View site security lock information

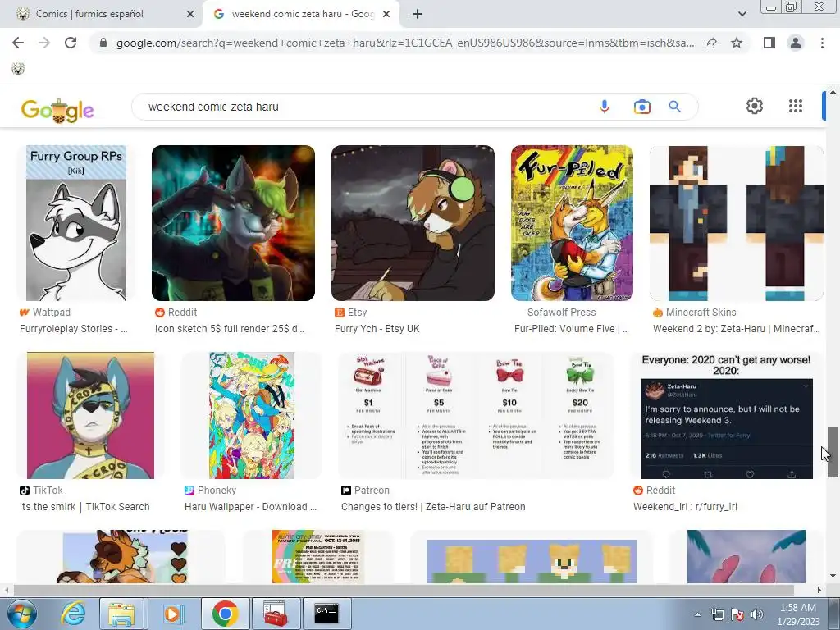(103, 43)
